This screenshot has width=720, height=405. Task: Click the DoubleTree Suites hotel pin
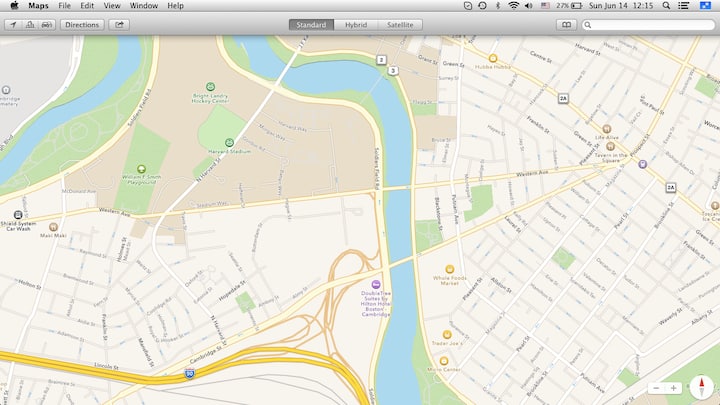tap(376, 285)
